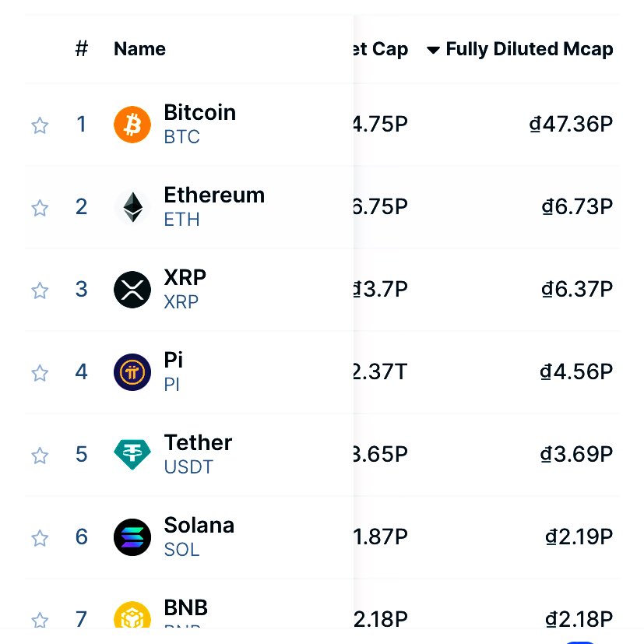Toggle watchlist star for Ethereum

coord(40,208)
